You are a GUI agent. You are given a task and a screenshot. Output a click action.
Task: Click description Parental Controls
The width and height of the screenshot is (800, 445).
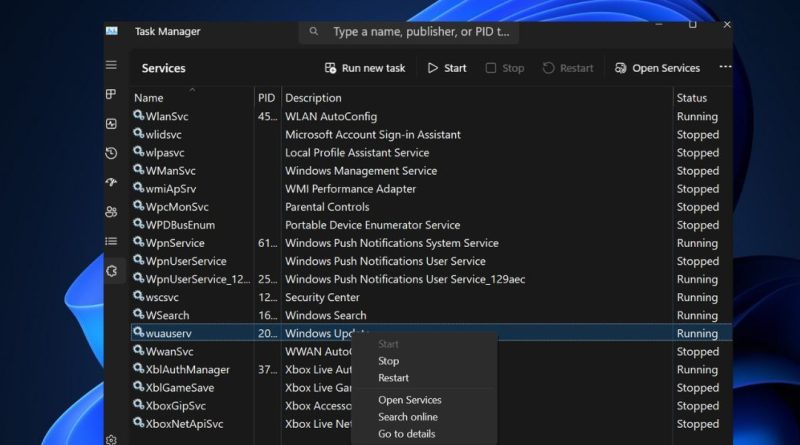(327, 207)
